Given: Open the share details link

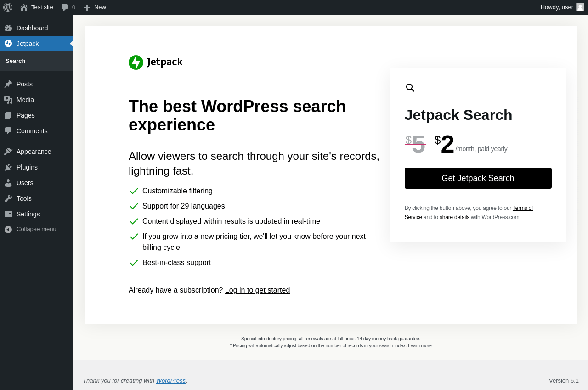Looking at the screenshot, I should tap(454, 217).
